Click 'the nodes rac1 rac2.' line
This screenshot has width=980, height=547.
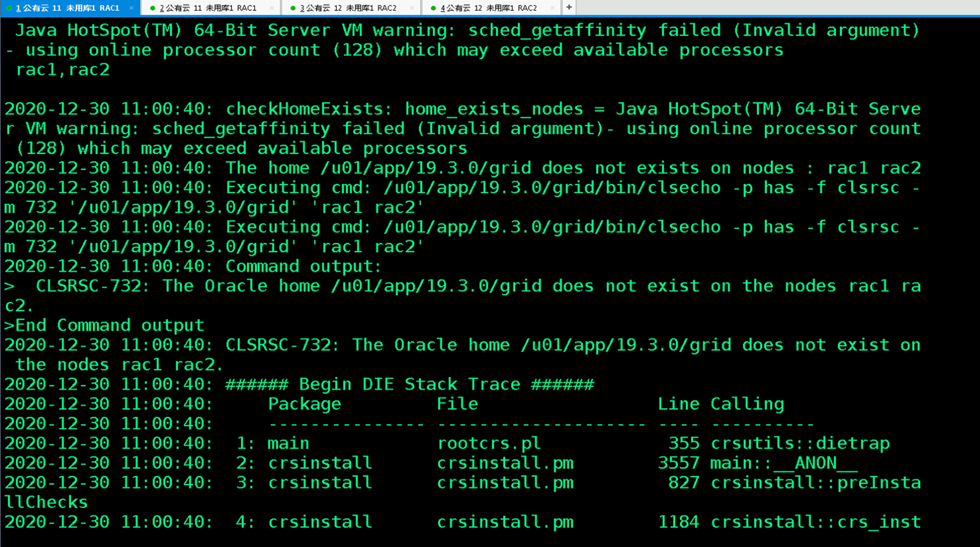[119, 365]
